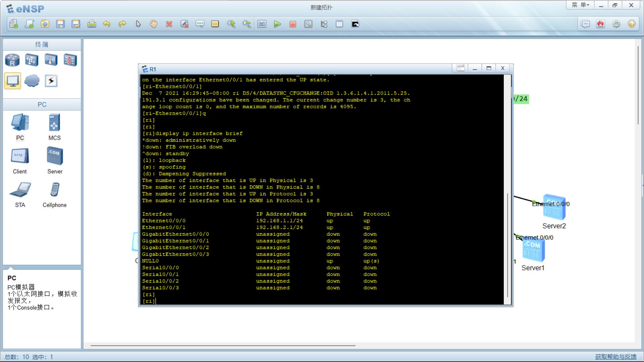Image resolution: width=644 pixels, height=362 pixels.
Task: Open an existing topology file
Action: [x=45, y=24]
